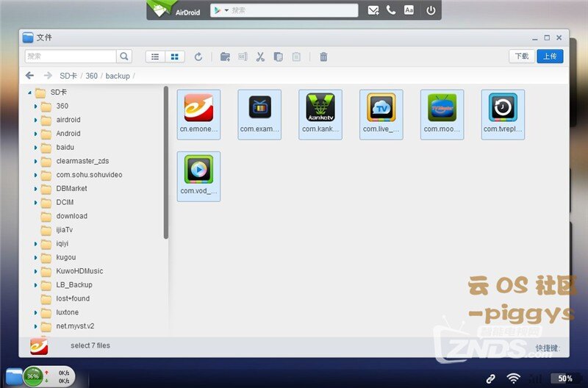Click the Aa text icon in AirDroid bar
Image resolution: width=588 pixels, height=388 pixels.
(409, 10)
